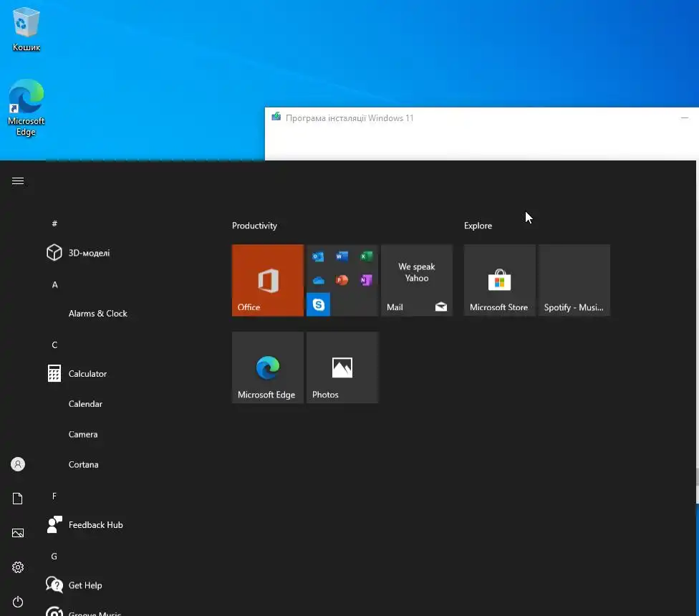Click the letter C section header
The height and width of the screenshot is (616, 699).
[54, 345]
